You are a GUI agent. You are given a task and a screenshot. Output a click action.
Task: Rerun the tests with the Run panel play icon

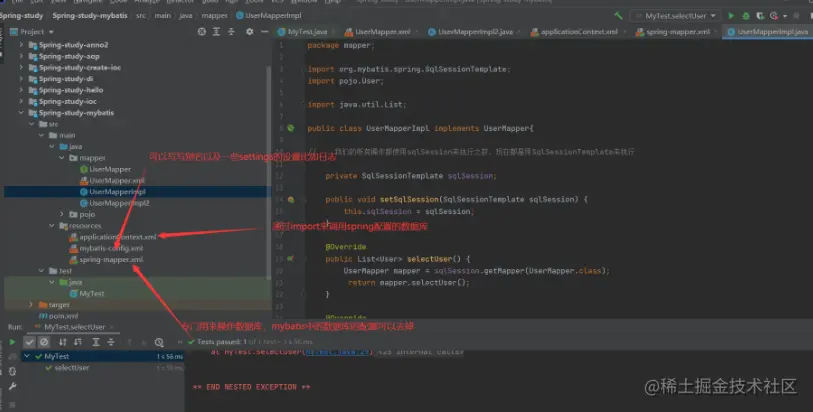[x=12, y=343]
